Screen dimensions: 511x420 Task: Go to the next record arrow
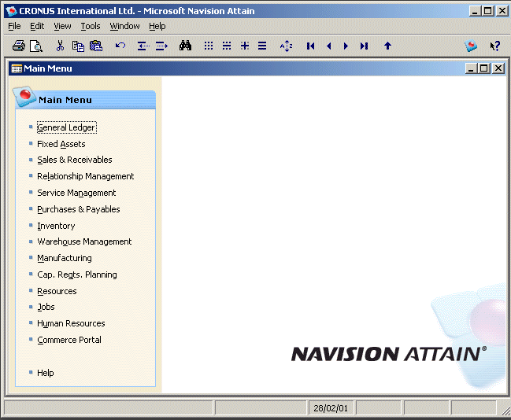[x=346, y=46]
